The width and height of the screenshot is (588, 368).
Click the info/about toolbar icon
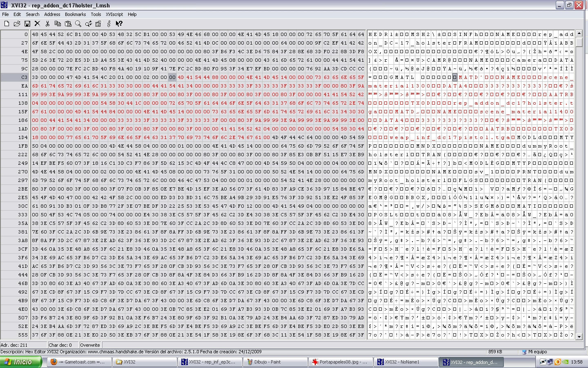(109, 24)
